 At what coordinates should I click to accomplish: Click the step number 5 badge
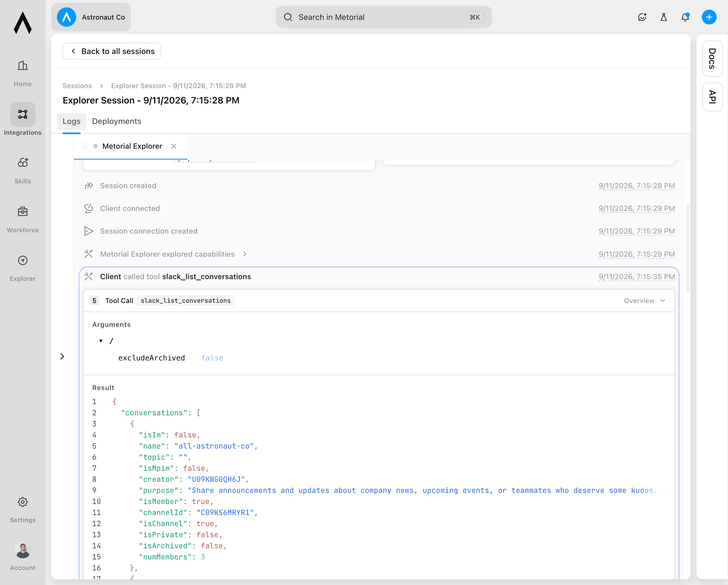coord(94,300)
